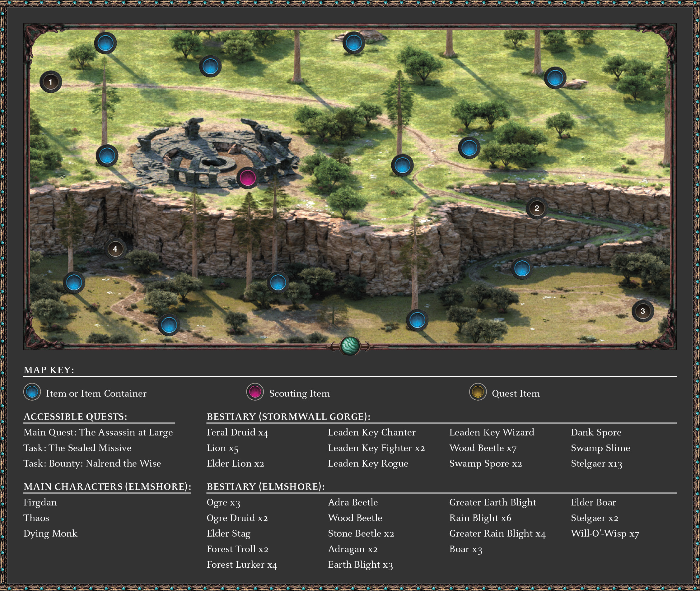Select "Swamp Spore x2"

(x=486, y=463)
